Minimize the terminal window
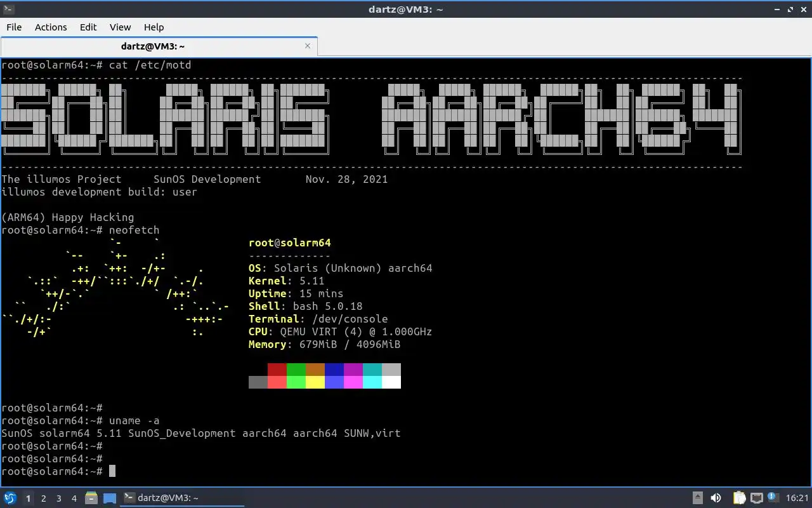This screenshot has height=508, width=812. pyautogui.click(x=778, y=9)
